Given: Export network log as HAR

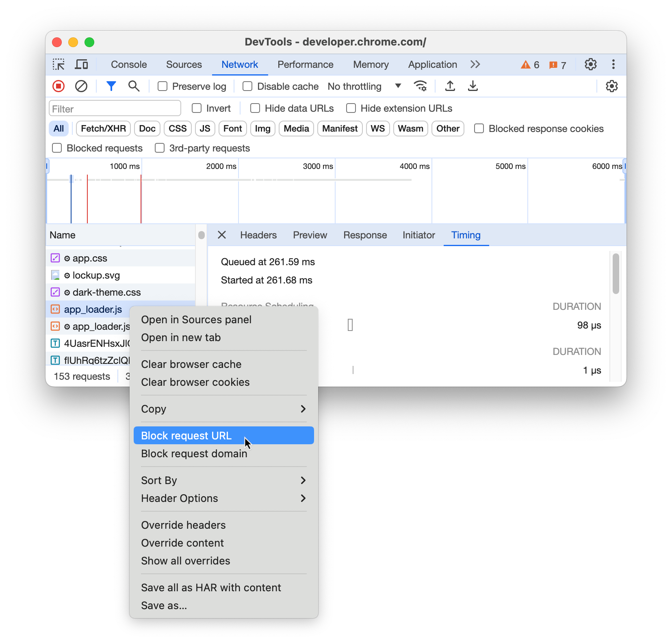Looking at the screenshot, I should click(x=473, y=86).
